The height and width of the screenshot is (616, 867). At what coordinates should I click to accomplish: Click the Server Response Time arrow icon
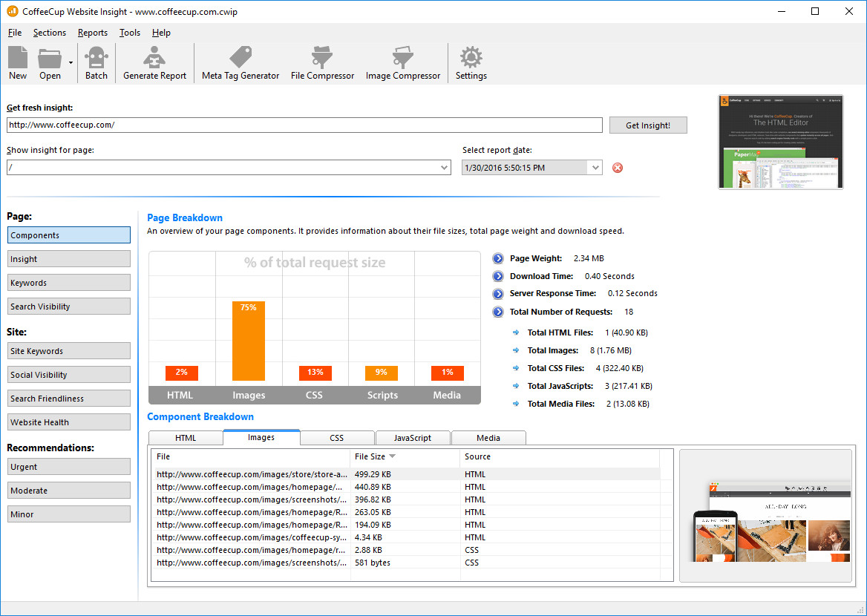coord(498,294)
